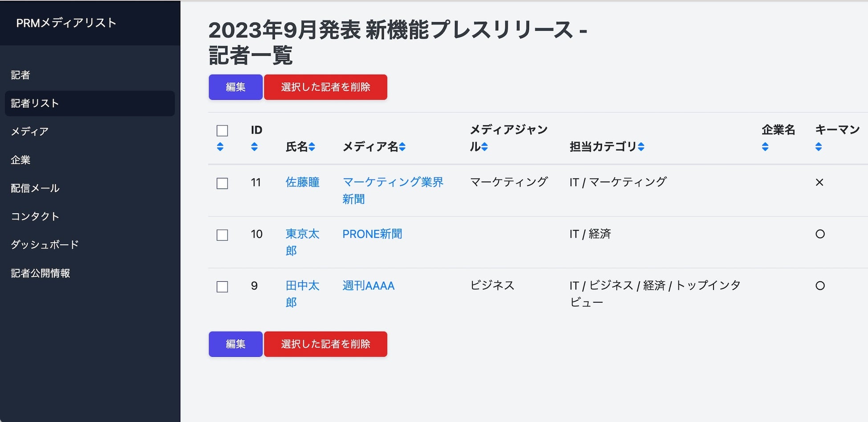
Task: Click sort arrows below select-all checkbox
Action: tap(220, 146)
